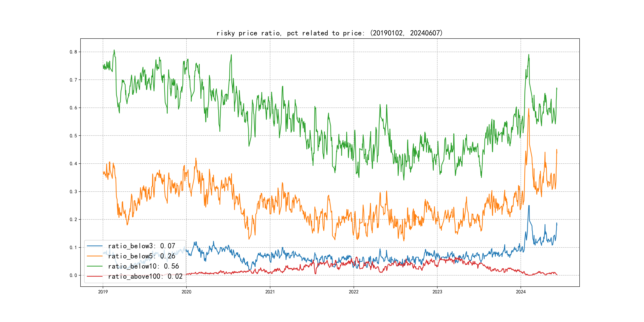Click the 2023 x-axis tick label
Screen dimensions: 644x322
click(437, 292)
